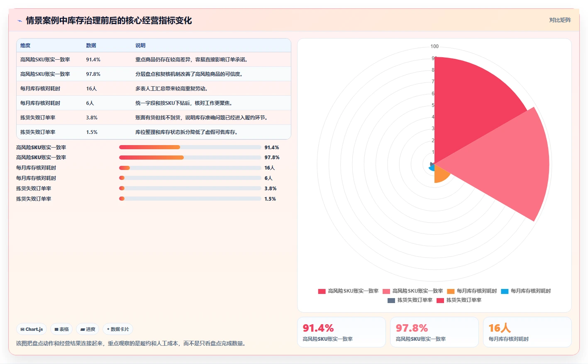Click 每月库存核对耗时 in the 6人 table row
The width and height of the screenshot is (588, 364).
40,103
